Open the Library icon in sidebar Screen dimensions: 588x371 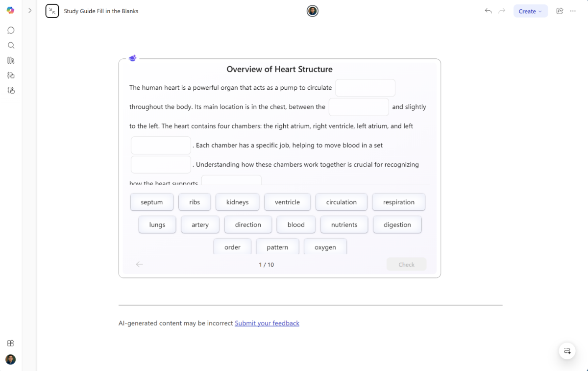pos(11,60)
